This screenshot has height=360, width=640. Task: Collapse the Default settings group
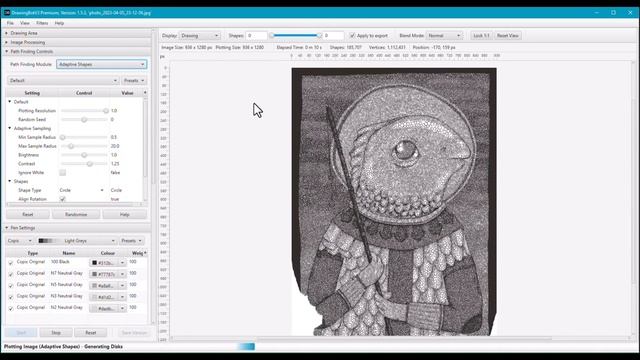10,102
